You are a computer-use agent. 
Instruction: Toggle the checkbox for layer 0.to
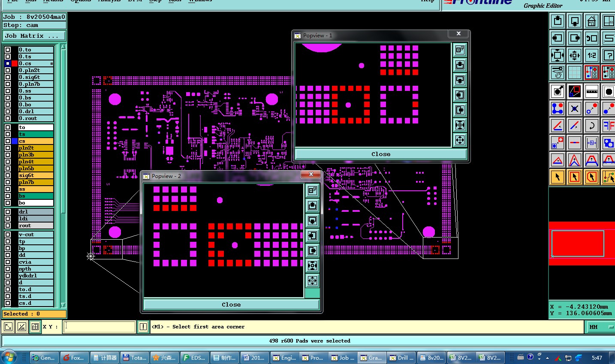[8, 50]
